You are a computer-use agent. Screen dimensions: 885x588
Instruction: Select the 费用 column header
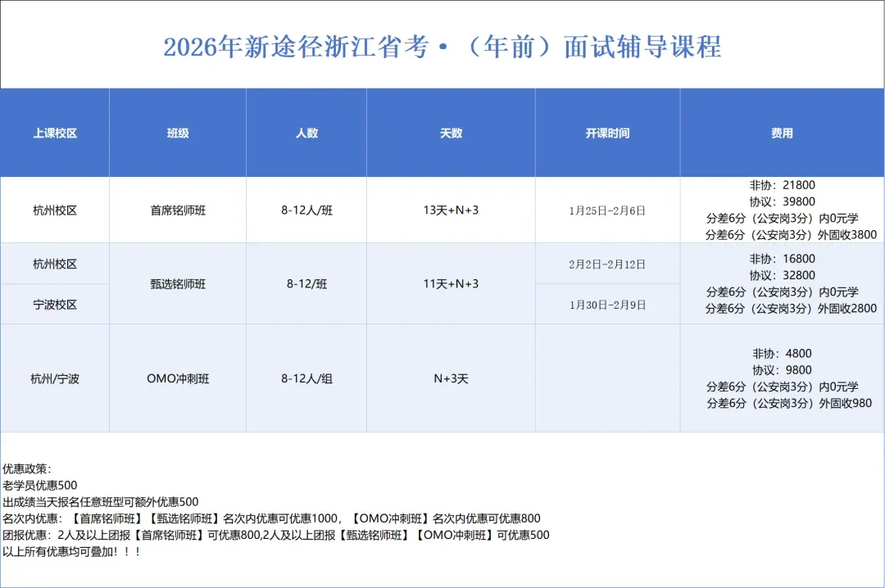783,133
